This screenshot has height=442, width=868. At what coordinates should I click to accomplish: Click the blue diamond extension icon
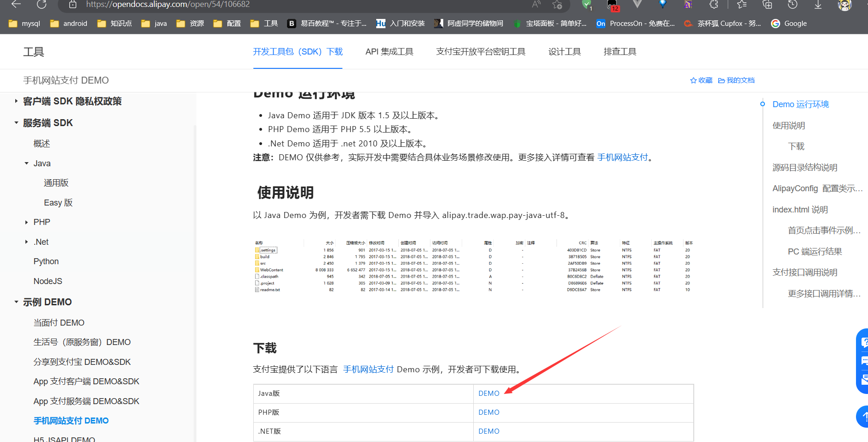663,4
